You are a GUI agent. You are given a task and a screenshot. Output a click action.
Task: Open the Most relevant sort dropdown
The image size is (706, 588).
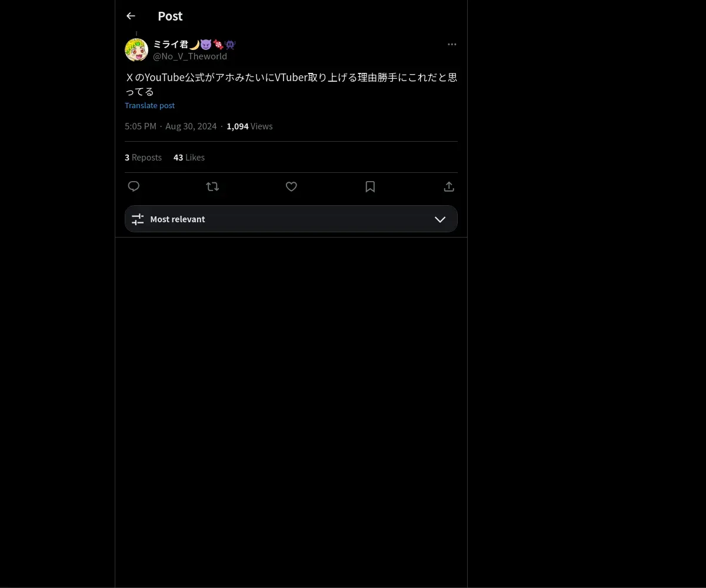[x=291, y=219]
